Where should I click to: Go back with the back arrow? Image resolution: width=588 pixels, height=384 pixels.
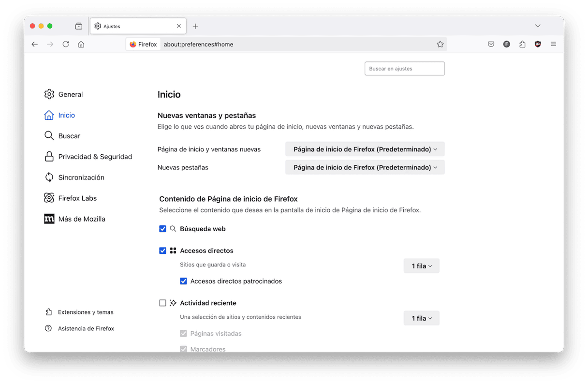[x=35, y=44]
